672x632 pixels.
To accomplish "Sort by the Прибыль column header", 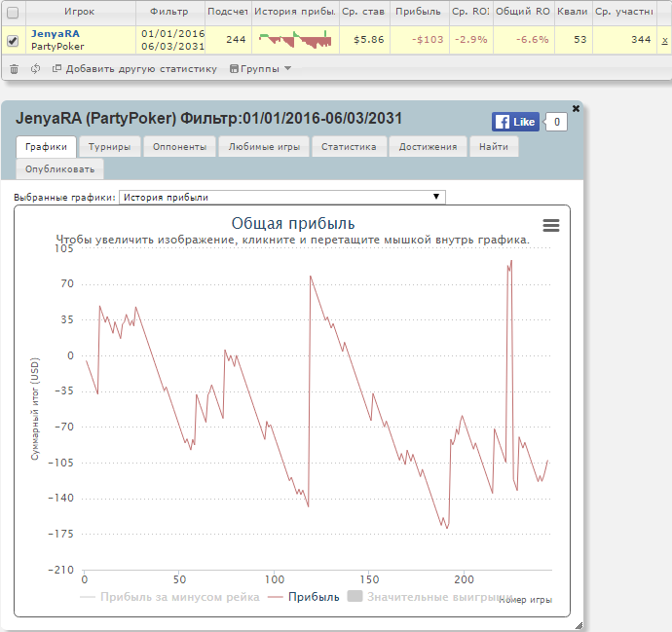I will (419, 12).
